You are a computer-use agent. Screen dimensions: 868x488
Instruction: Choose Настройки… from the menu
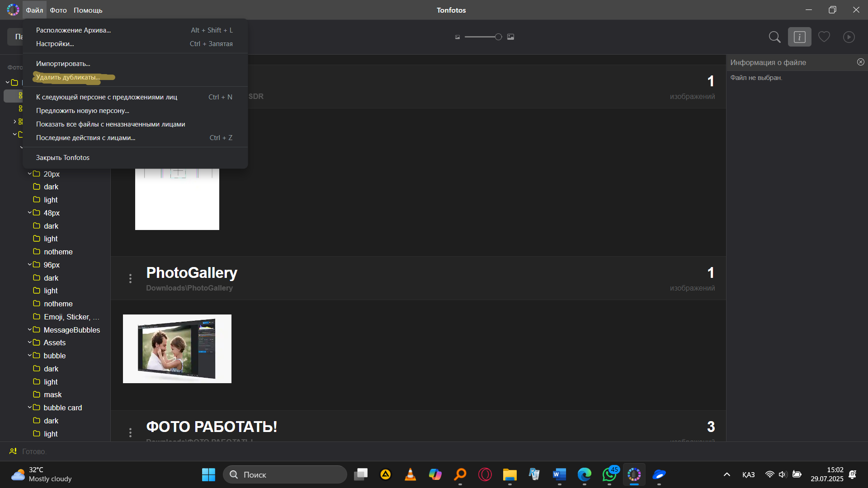coord(135,44)
